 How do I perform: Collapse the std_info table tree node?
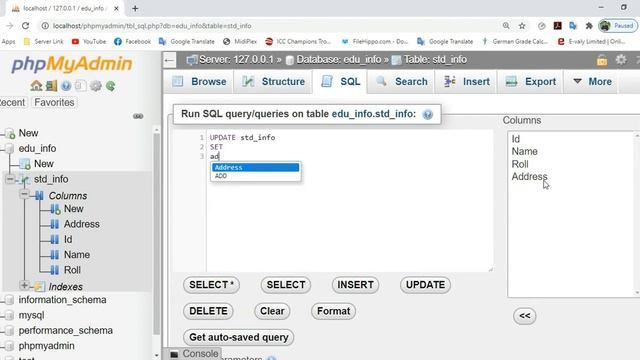pyautogui.click(x=10, y=179)
